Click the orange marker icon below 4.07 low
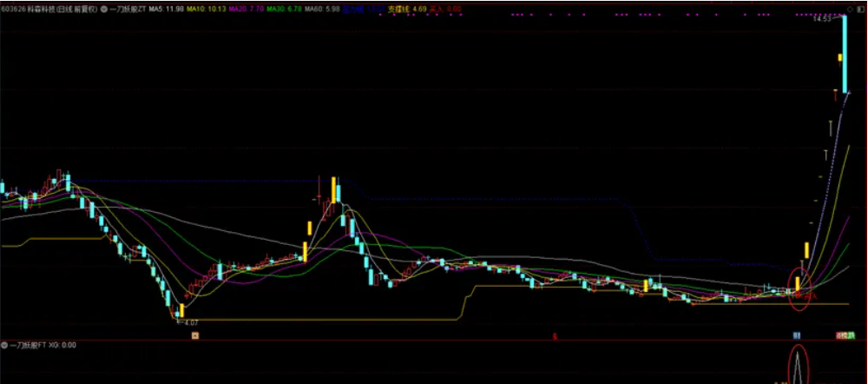 point(194,334)
